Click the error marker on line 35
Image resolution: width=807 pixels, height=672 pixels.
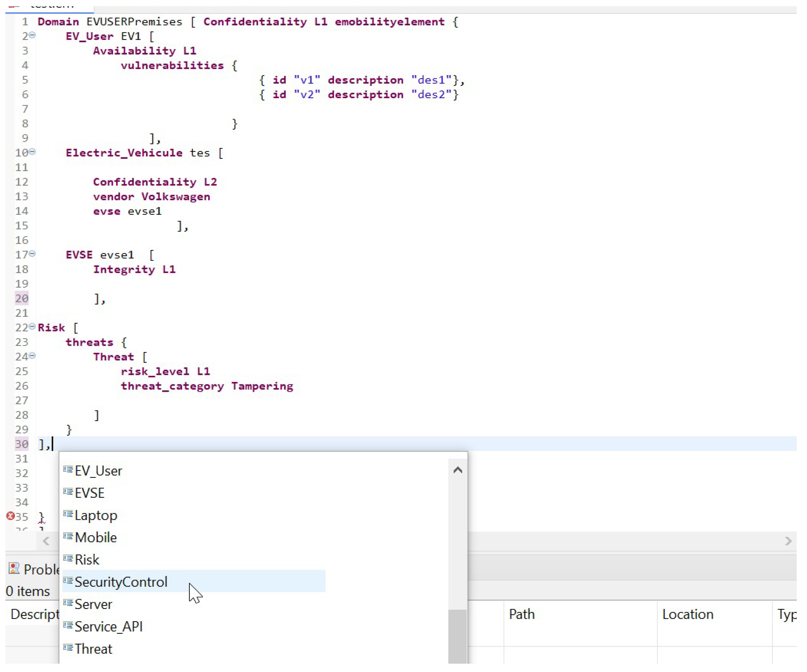click(10, 516)
